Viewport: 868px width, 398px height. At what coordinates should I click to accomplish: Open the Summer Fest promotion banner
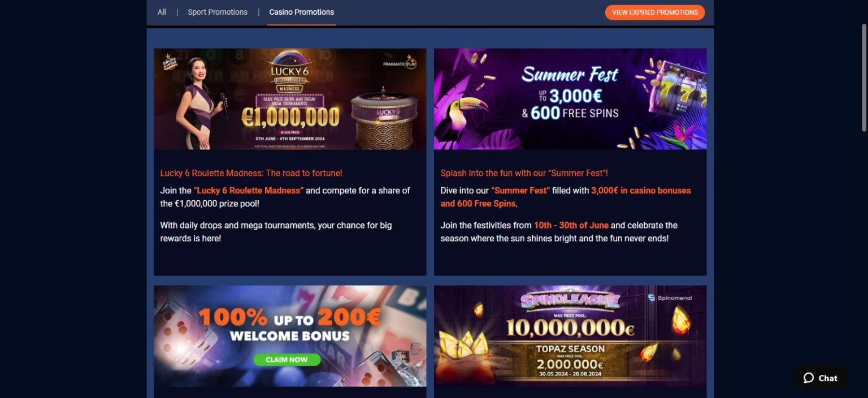pos(570,99)
